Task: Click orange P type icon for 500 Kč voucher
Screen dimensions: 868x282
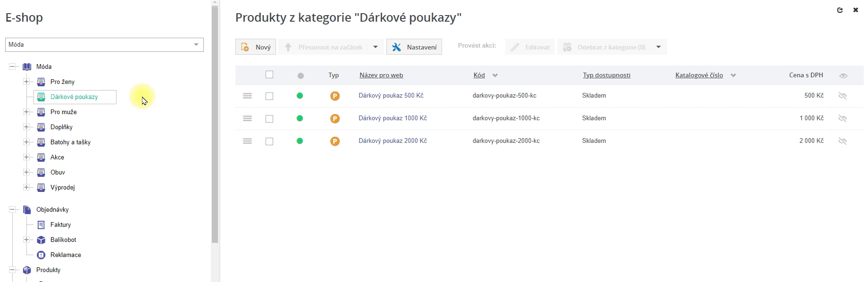Action: coord(334,96)
